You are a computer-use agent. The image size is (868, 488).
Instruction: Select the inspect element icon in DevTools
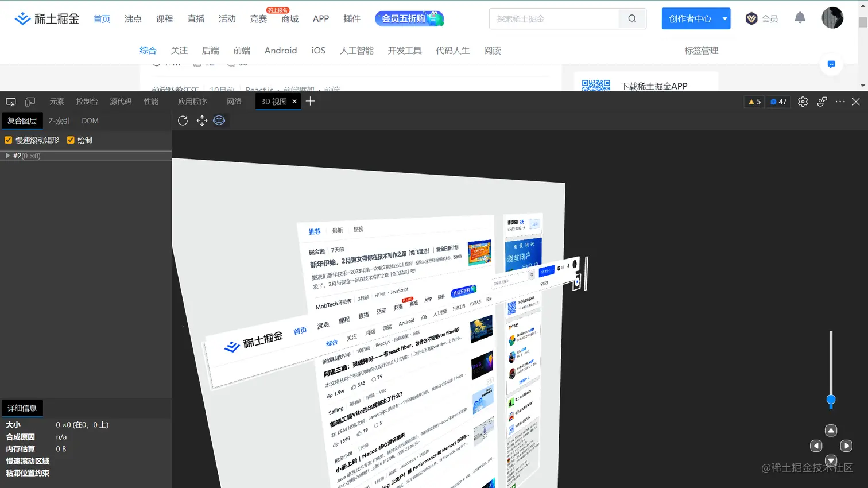(10, 101)
